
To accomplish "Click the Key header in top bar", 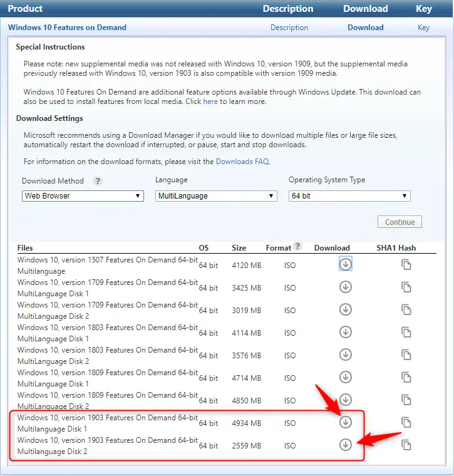I will pyautogui.click(x=424, y=9).
